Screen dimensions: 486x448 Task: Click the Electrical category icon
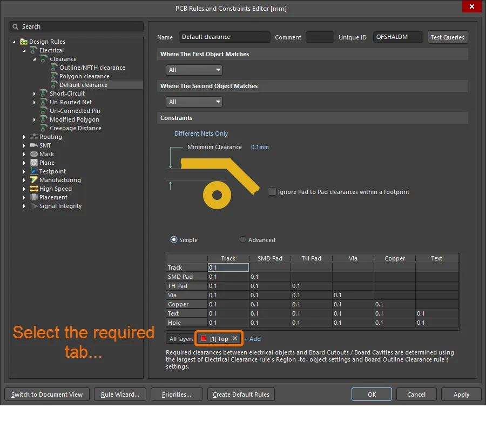pos(34,50)
